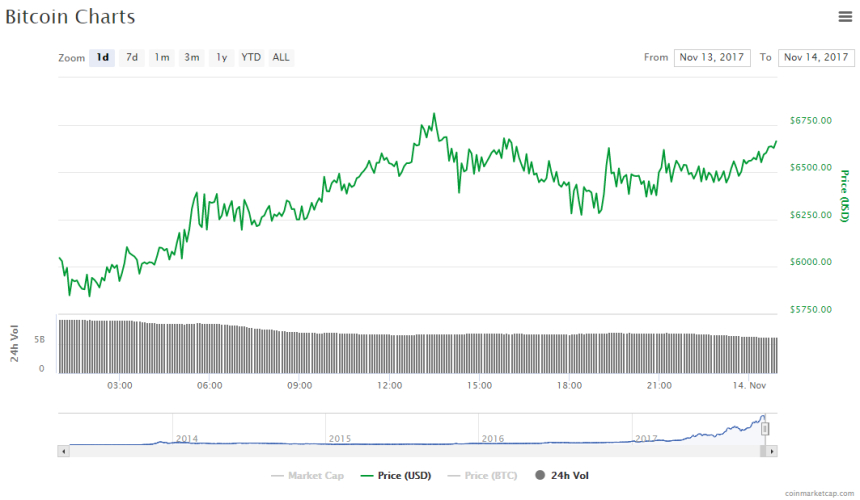Open the chart hamburger context menu
860x500 pixels.
point(845,17)
